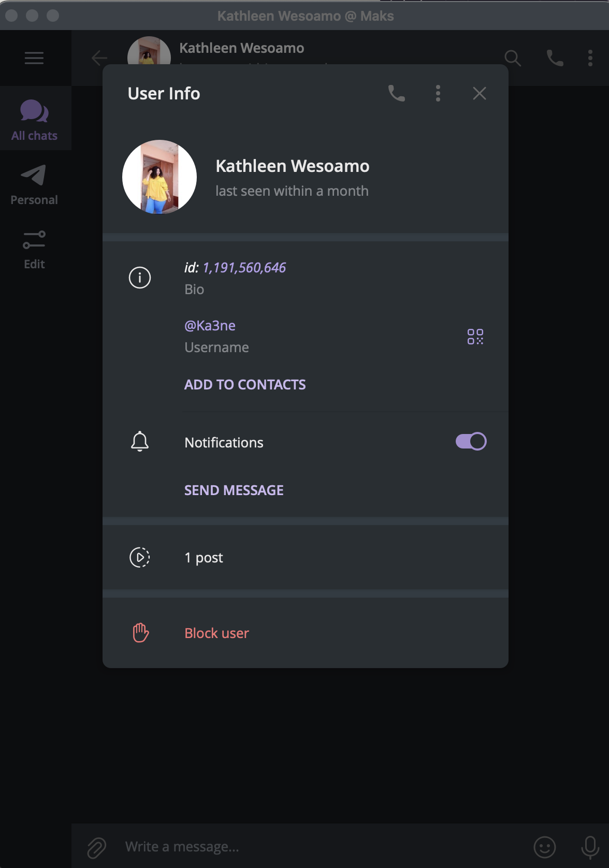
Task: Click the Notifications bell icon
Action: (x=140, y=442)
